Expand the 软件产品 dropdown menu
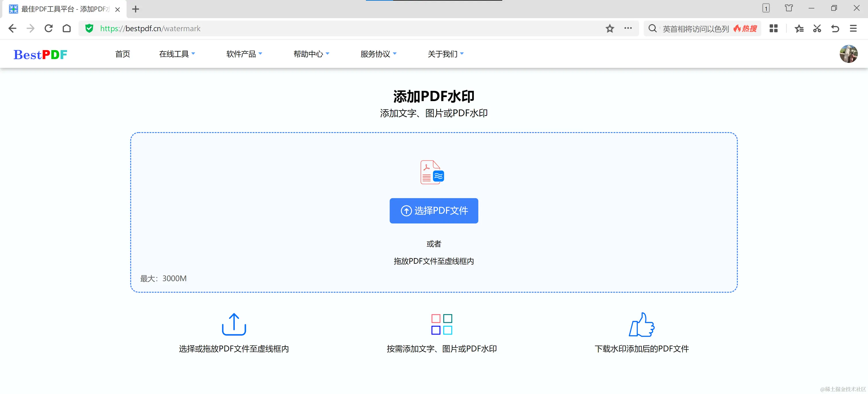 pos(244,54)
